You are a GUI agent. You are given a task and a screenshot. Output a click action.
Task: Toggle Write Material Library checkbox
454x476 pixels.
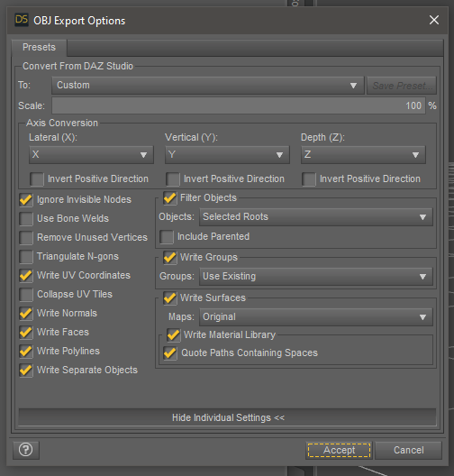[173, 334]
